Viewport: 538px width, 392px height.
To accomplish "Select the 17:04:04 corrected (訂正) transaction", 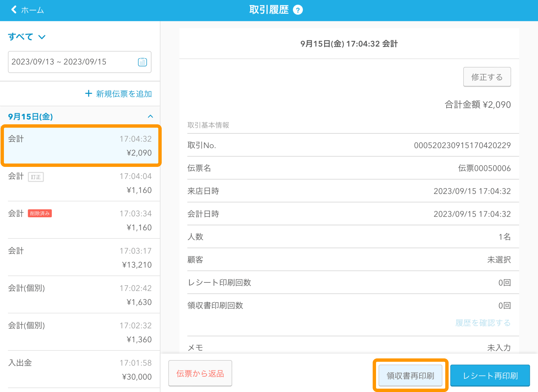I will point(80,183).
